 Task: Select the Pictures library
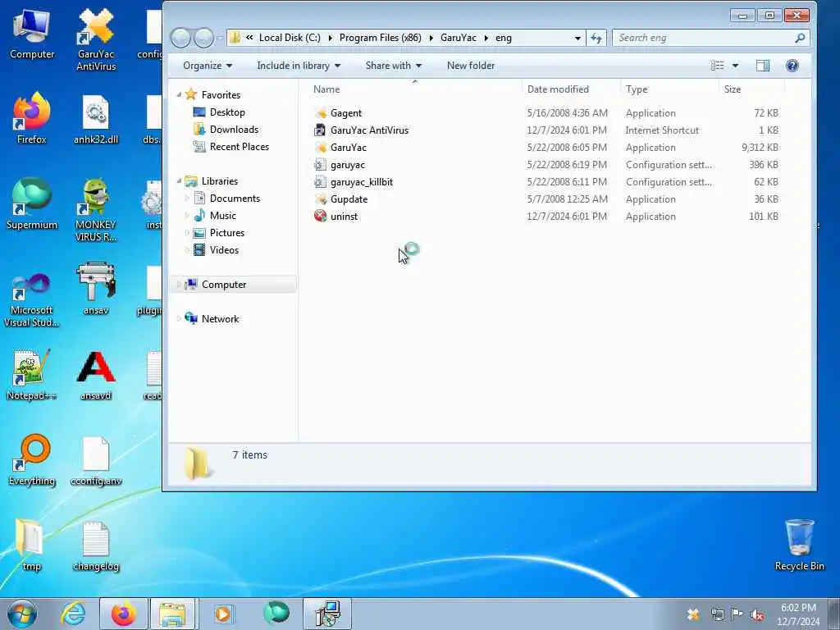pos(218,232)
